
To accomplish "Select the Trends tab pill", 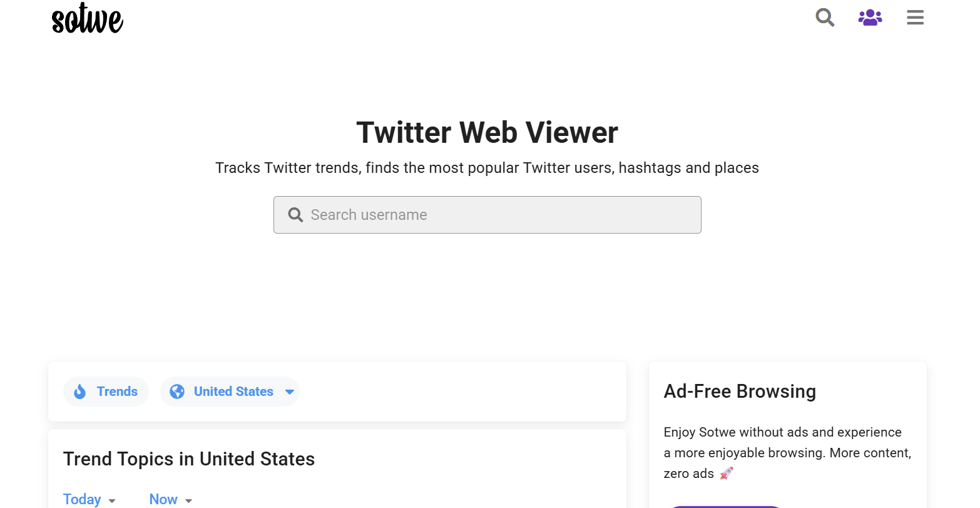I will [x=106, y=391].
